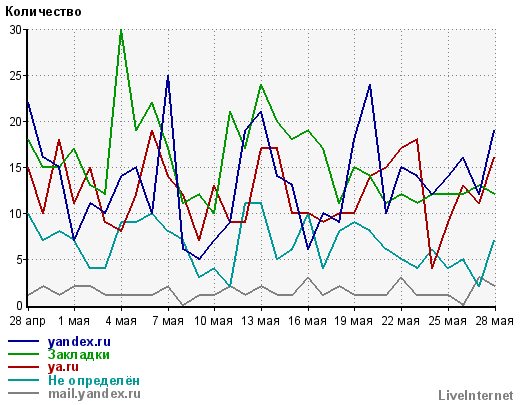Click the 0 value on the vertical axis
The width and height of the screenshot is (520, 405).
(x=19, y=306)
